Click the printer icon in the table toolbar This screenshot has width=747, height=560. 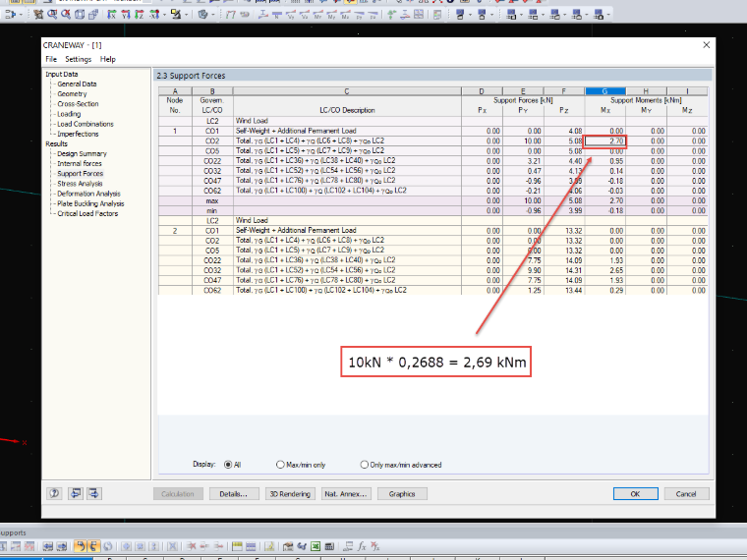coord(288,546)
